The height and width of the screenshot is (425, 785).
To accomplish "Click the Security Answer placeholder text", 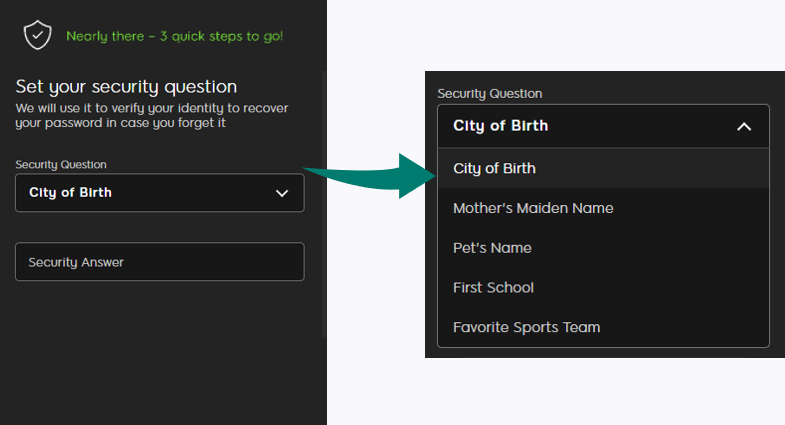I will pyautogui.click(x=76, y=262).
